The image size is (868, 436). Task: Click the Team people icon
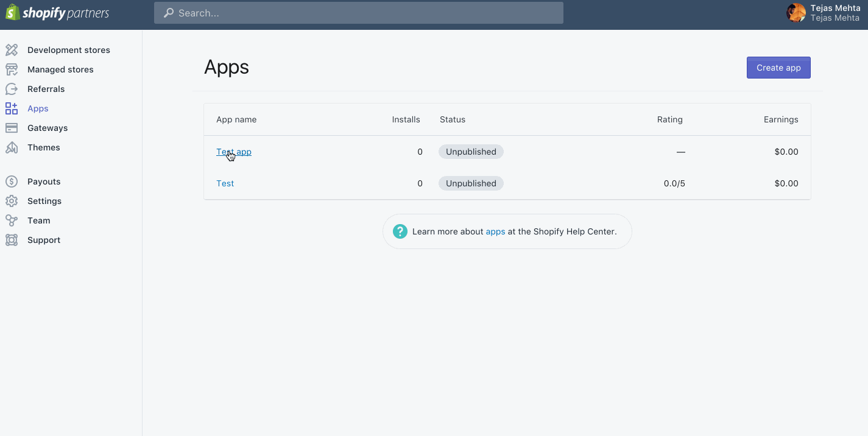click(x=12, y=220)
